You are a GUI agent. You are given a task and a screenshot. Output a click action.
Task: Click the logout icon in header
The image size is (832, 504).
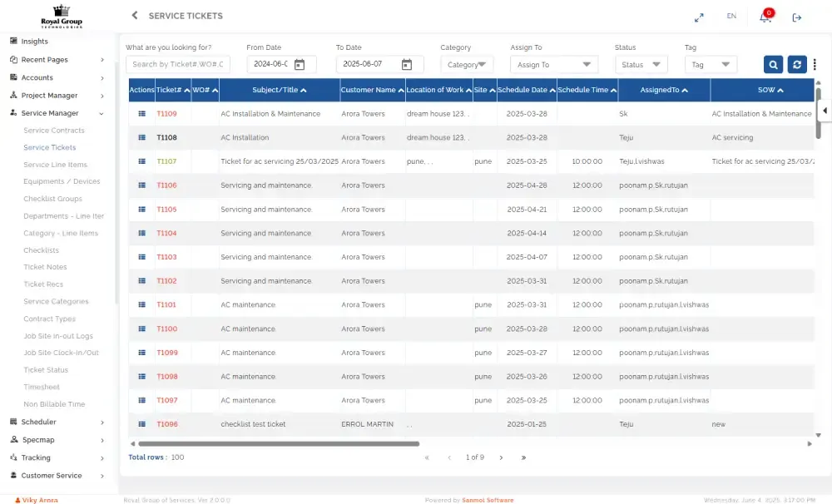(x=797, y=17)
